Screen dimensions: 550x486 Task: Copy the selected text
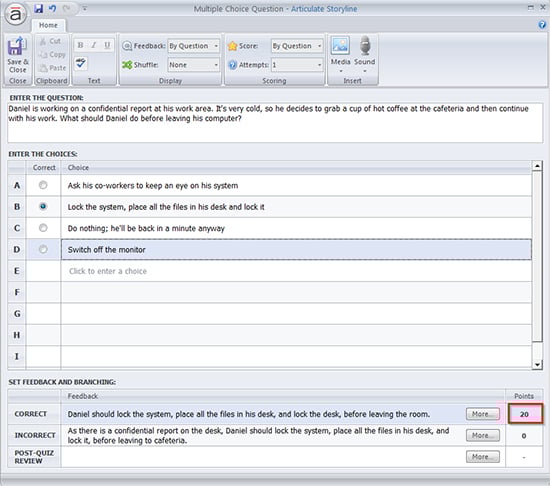click(52, 54)
